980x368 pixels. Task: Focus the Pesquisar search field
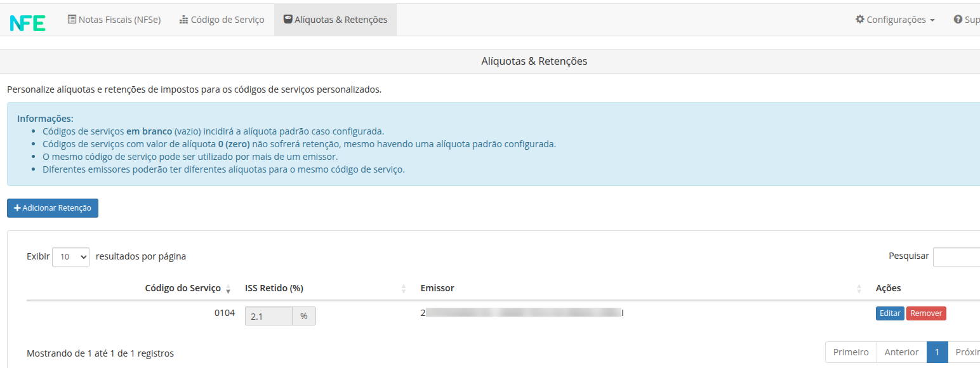(x=956, y=257)
